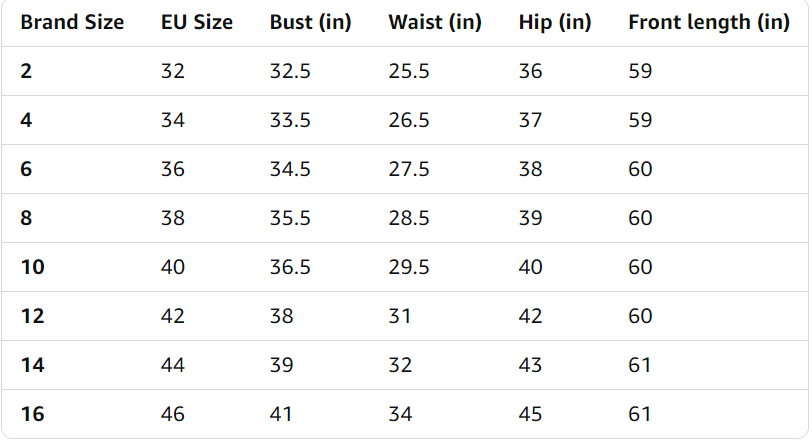Select bust value 41 cell

click(281, 414)
